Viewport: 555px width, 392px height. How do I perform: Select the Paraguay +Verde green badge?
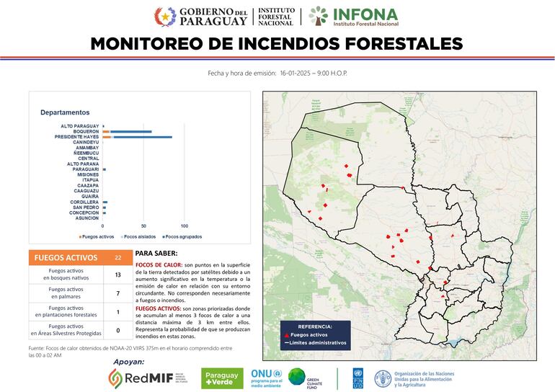pyautogui.click(x=222, y=378)
